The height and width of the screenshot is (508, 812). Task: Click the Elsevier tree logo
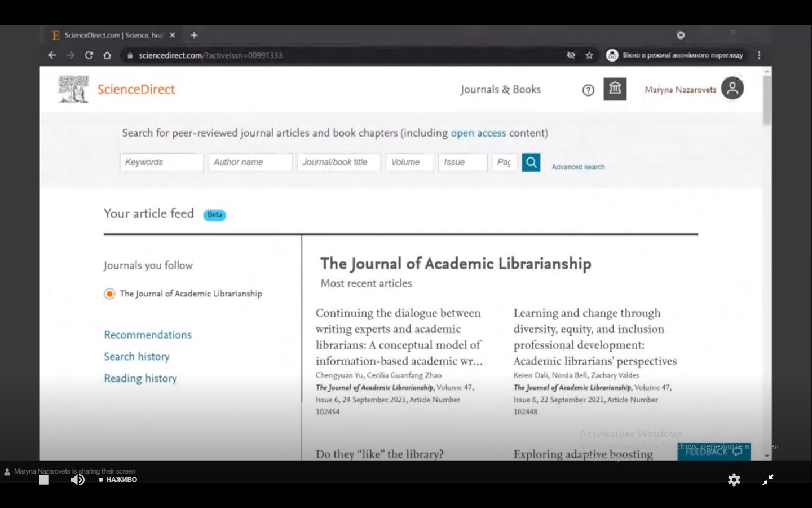74,89
